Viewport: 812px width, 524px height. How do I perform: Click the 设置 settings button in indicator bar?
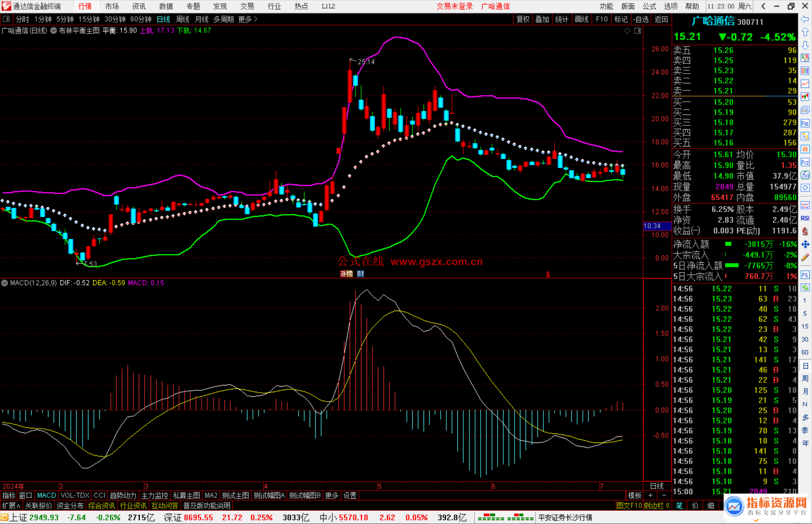[350, 495]
